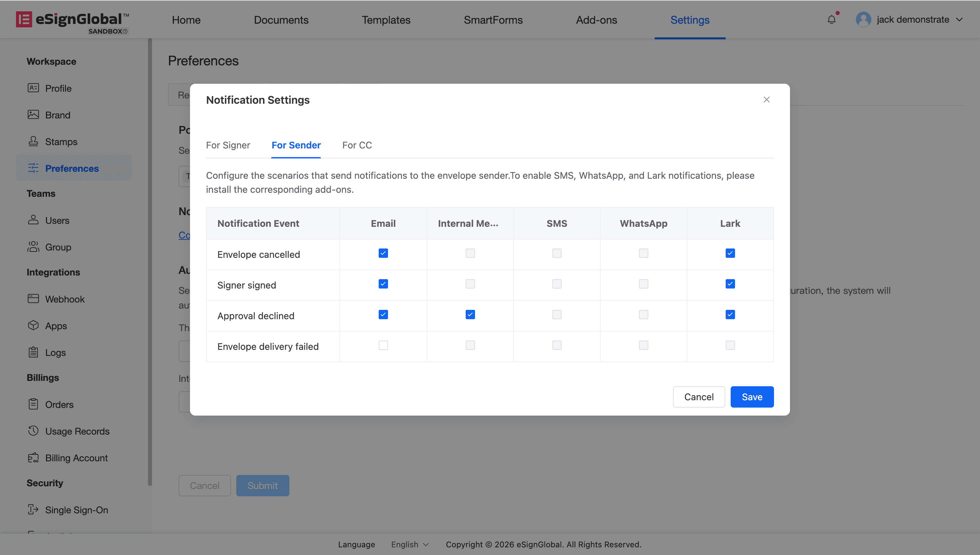Screen dimensions: 980x555
Task: Switch to the For Signer tab
Action: click(x=228, y=145)
